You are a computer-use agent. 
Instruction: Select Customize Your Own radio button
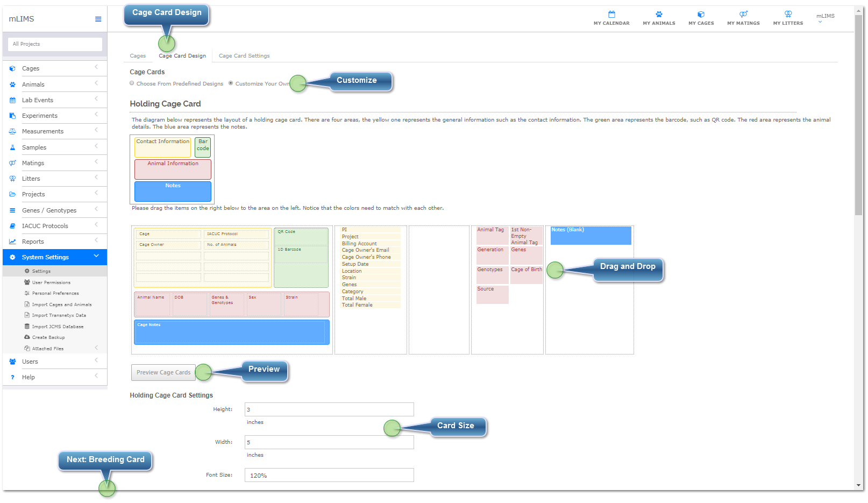tap(231, 83)
